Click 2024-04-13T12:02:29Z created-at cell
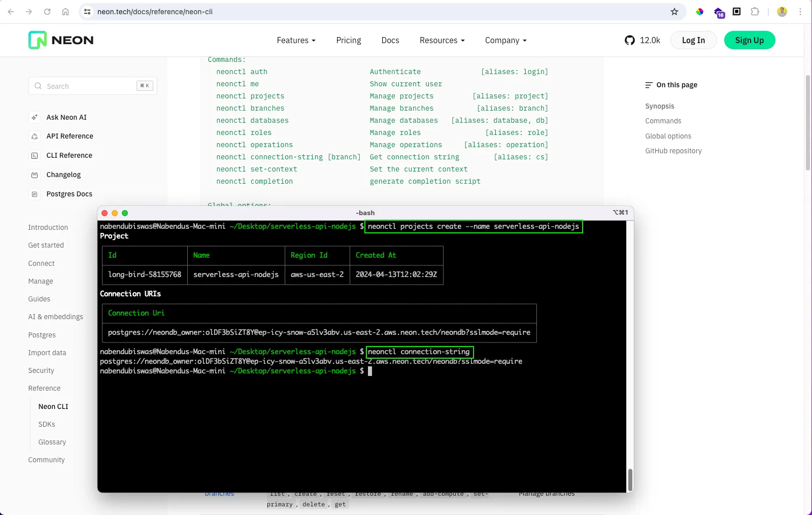812x515 pixels. coord(396,274)
